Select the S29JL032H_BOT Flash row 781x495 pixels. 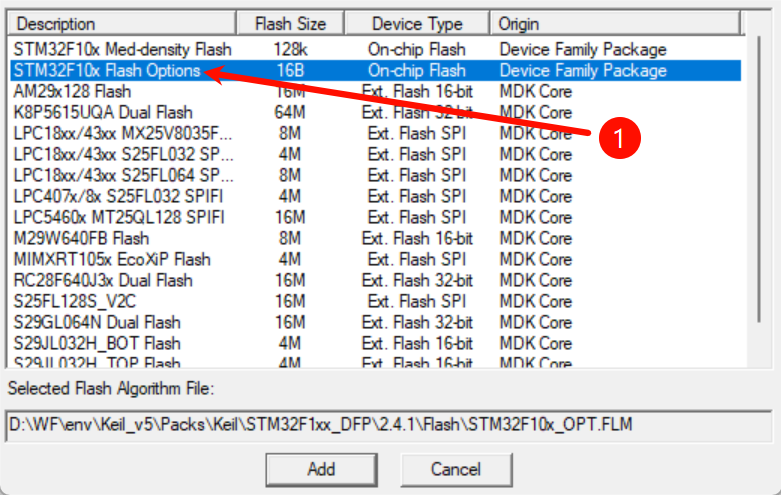(x=376, y=343)
